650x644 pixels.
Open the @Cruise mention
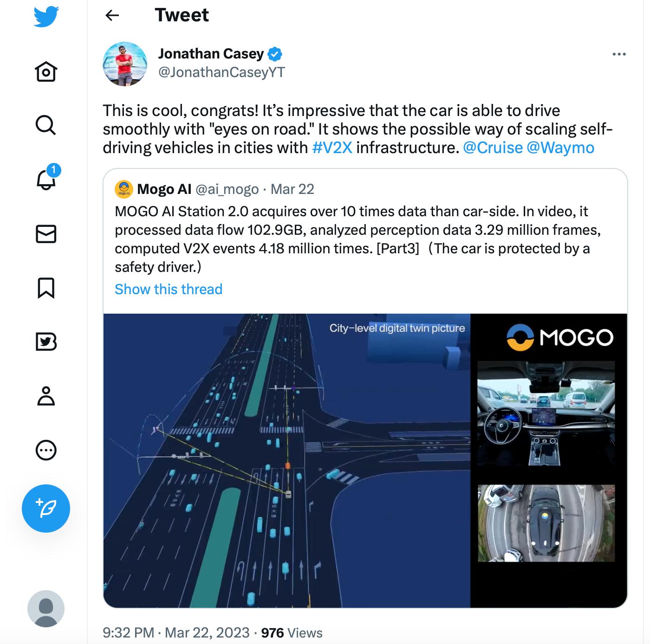pos(493,148)
